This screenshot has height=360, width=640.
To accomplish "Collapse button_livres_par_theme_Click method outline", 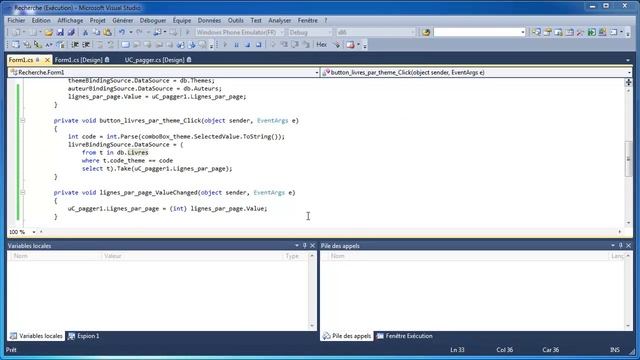I will 23,120.
